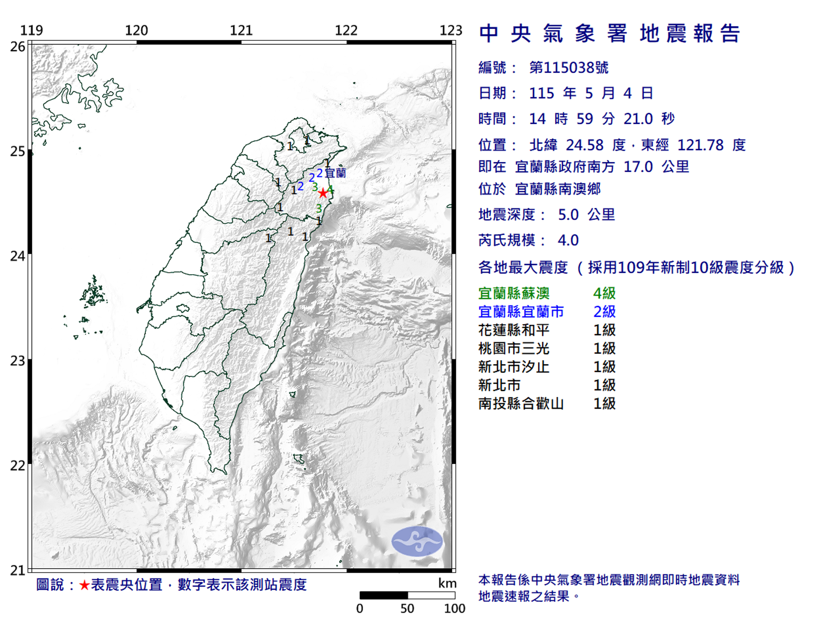840x630 pixels.
Task: Click the scale bar label 100
Action: tap(455, 609)
